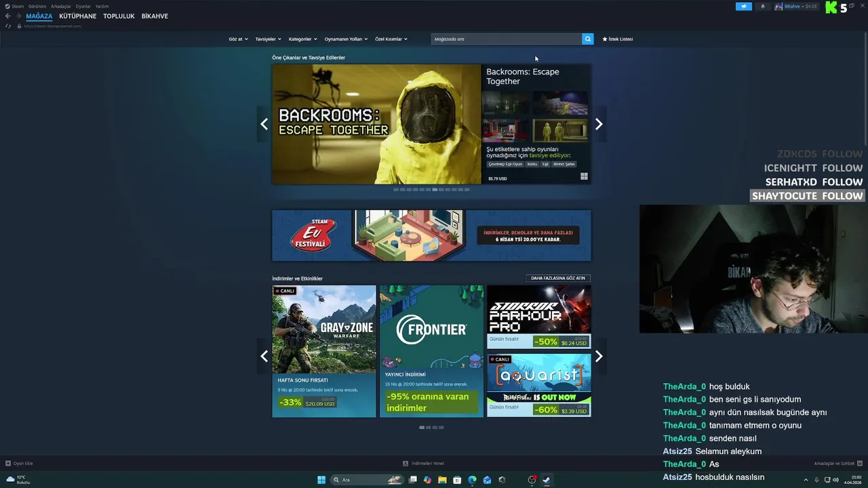Show previous featured game with left arrow
The width and height of the screenshot is (868, 488).
pos(264,124)
